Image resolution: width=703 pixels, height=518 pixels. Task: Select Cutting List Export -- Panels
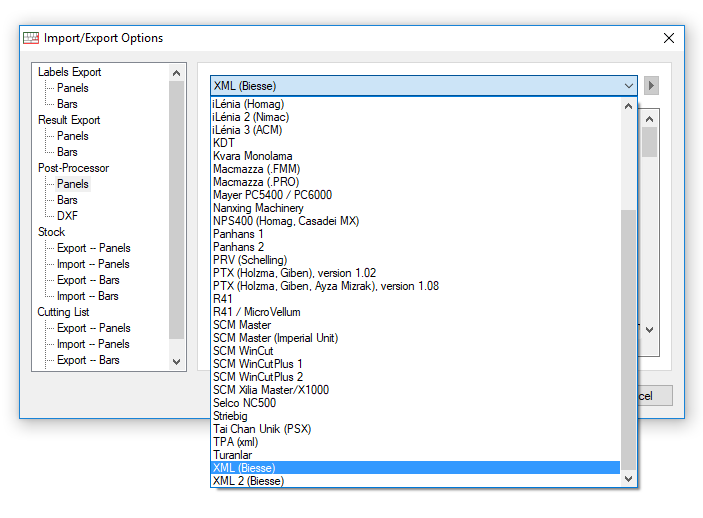pos(94,328)
